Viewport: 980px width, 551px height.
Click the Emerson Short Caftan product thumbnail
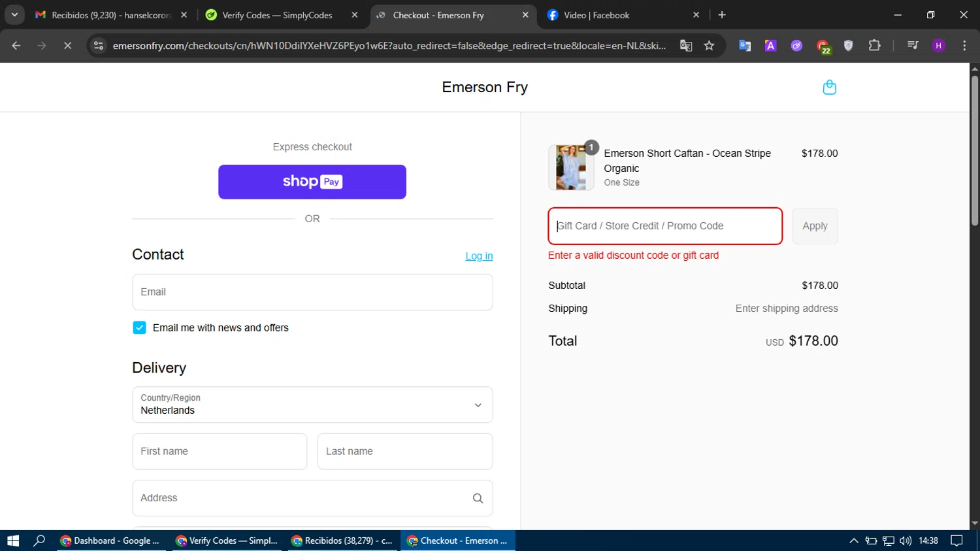pyautogui.click(x=571, y=168)
